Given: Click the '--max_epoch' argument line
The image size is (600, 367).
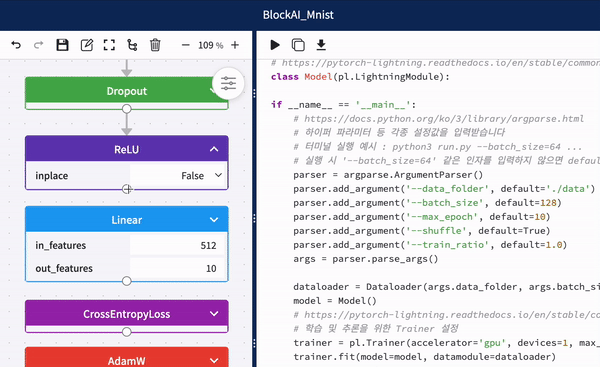Looking at the screenshot, I should tap(422, 217).
